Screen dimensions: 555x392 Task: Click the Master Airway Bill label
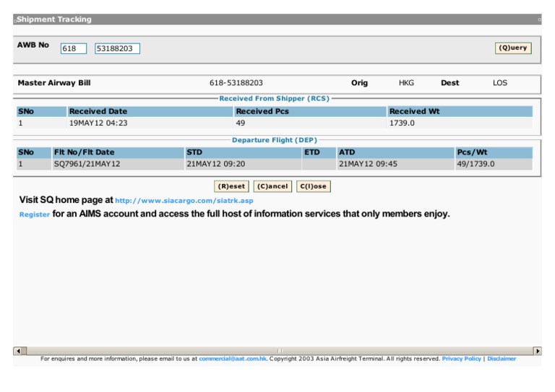point(54,83)
